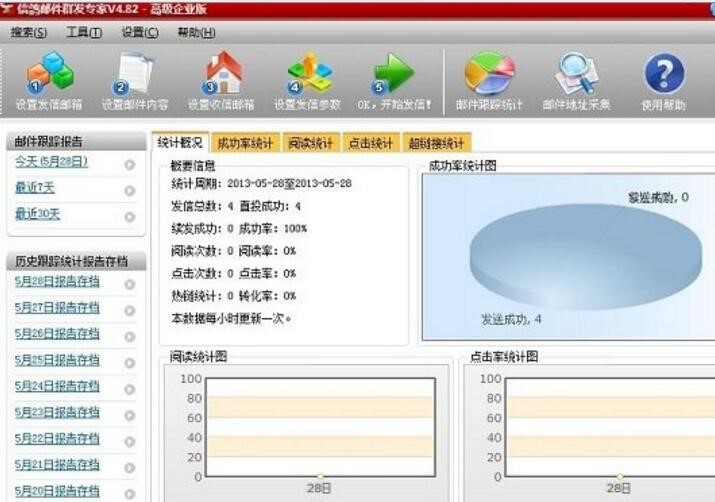The image size is (715, 502).
Task: Click arrow icon beside 5月21日报告存档
Action: [130, 468]
